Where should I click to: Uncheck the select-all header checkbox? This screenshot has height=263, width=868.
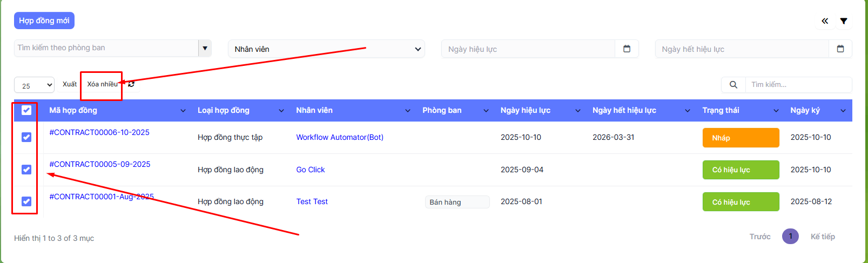point(26,110)
